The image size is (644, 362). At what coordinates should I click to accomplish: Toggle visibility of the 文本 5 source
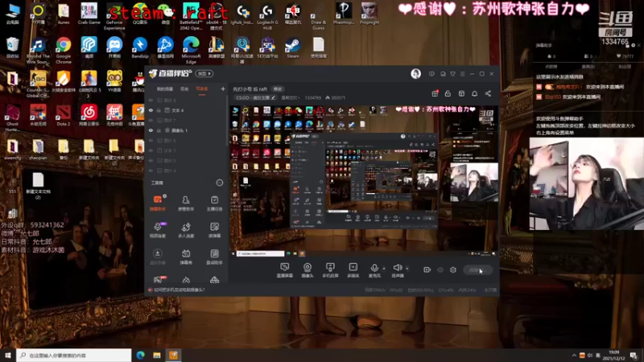point(151,150)
